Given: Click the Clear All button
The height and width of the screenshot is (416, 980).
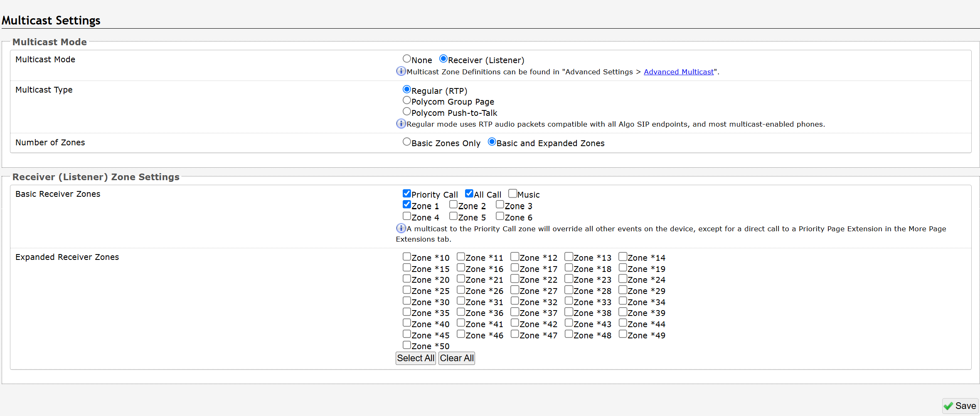Looking at the screenshot, I should (457, 358).
